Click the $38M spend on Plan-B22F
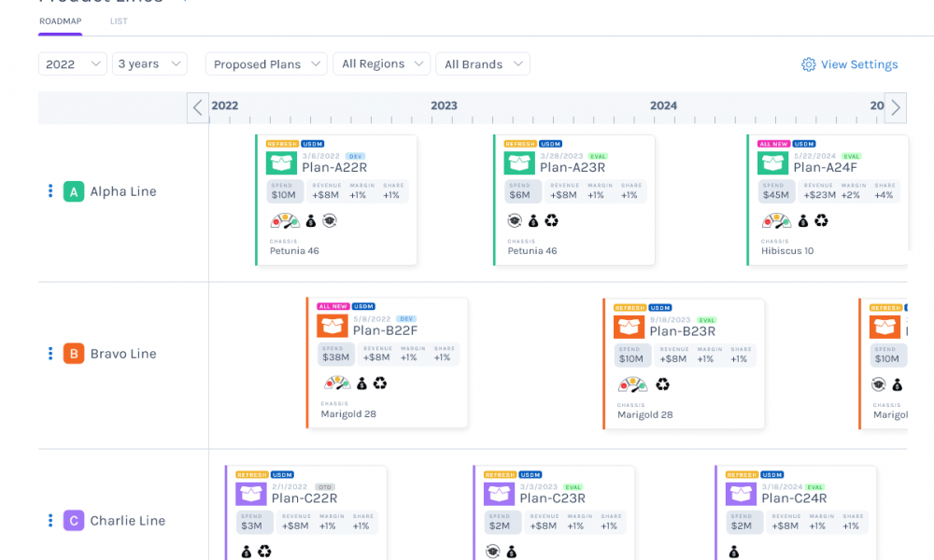934x560 pixels. [335, 357]
